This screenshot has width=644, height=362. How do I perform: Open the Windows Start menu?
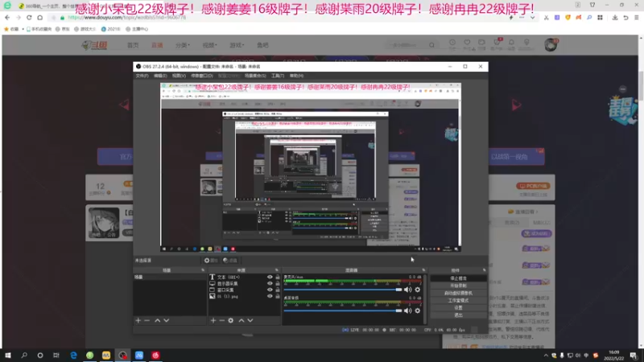click(8, 356)
